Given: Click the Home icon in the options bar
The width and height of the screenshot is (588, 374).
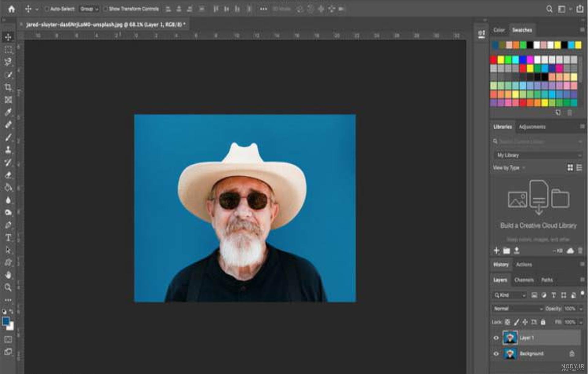Looking at the screenshot, I should tap(11, 9).
